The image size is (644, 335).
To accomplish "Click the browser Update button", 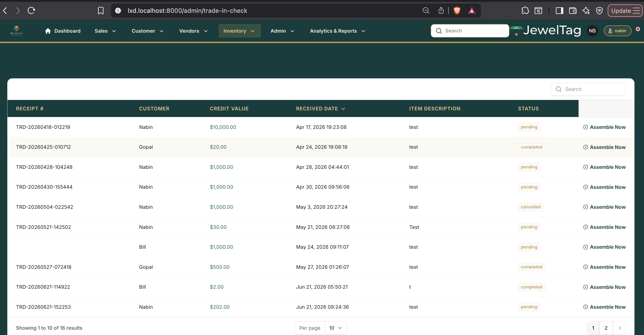I will coord(625,11).
